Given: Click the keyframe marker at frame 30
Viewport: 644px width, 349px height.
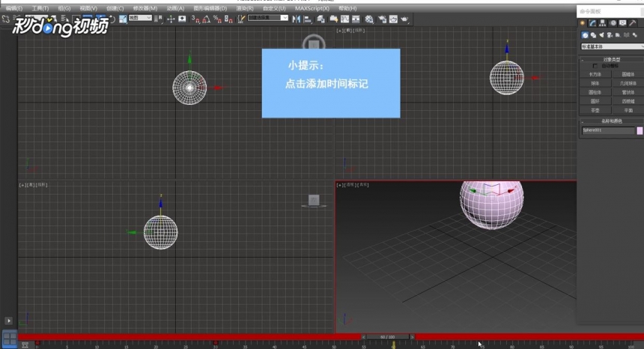Looking at the screenshot, I should [215, 343].
